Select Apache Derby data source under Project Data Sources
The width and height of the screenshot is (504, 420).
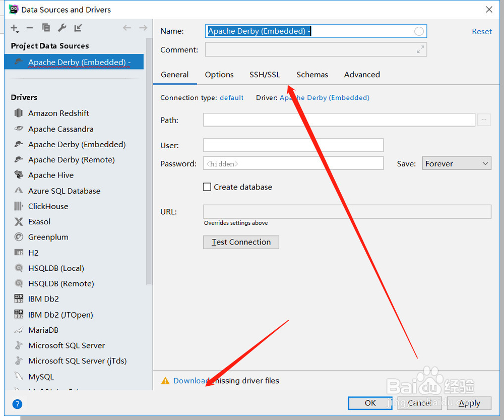[74, 62]
